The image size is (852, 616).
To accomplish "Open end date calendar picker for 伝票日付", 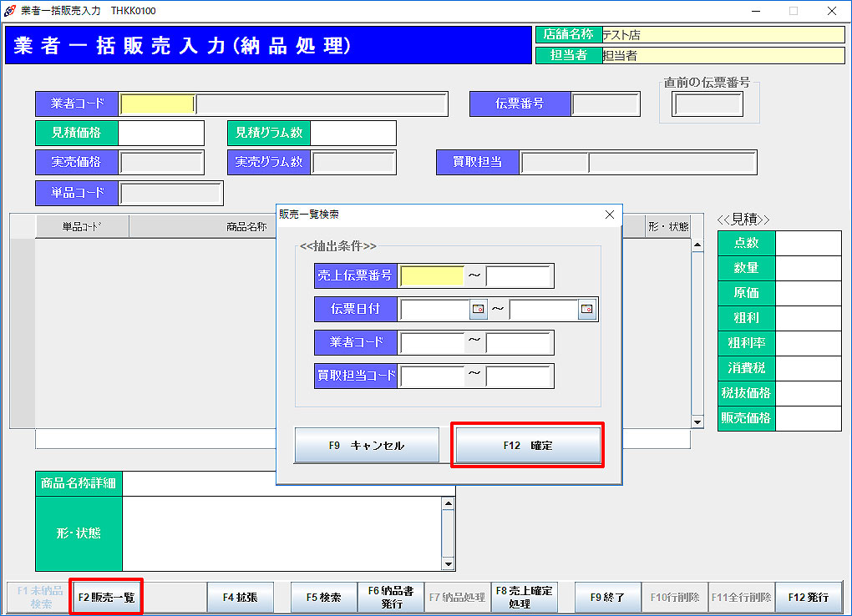I will pos(586,310).
